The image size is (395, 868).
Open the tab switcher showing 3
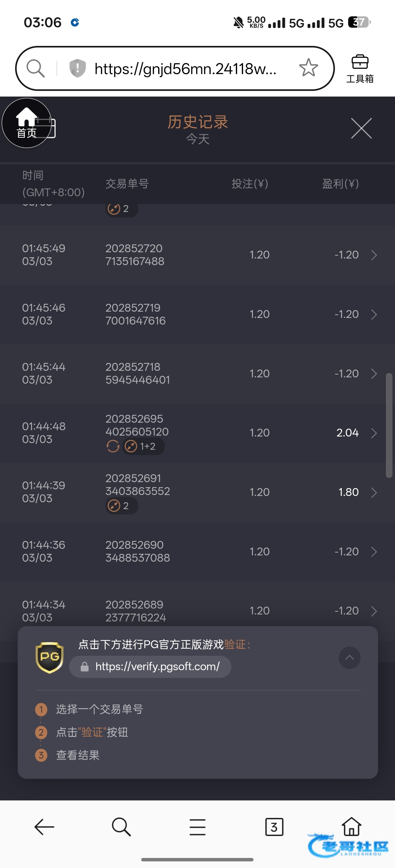(x=274, y=826)
